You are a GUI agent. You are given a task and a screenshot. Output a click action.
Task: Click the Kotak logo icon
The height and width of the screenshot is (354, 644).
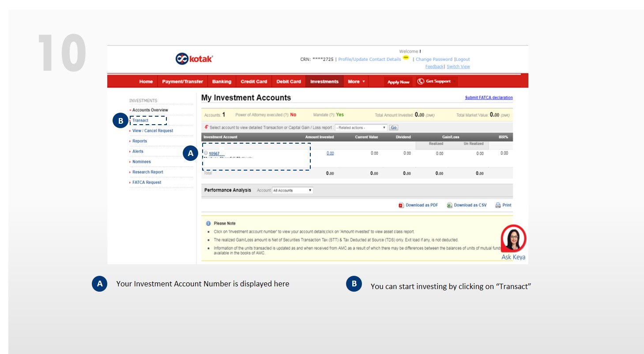coord(182,59)
